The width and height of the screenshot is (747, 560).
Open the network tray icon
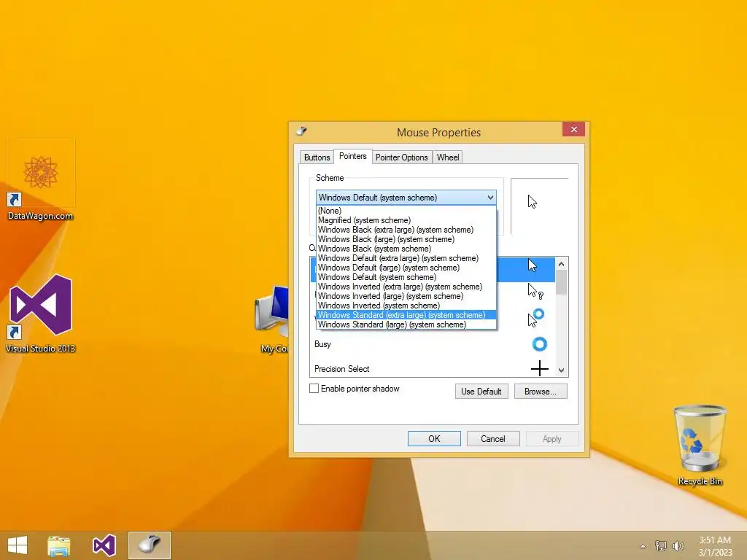click(660, 545)
